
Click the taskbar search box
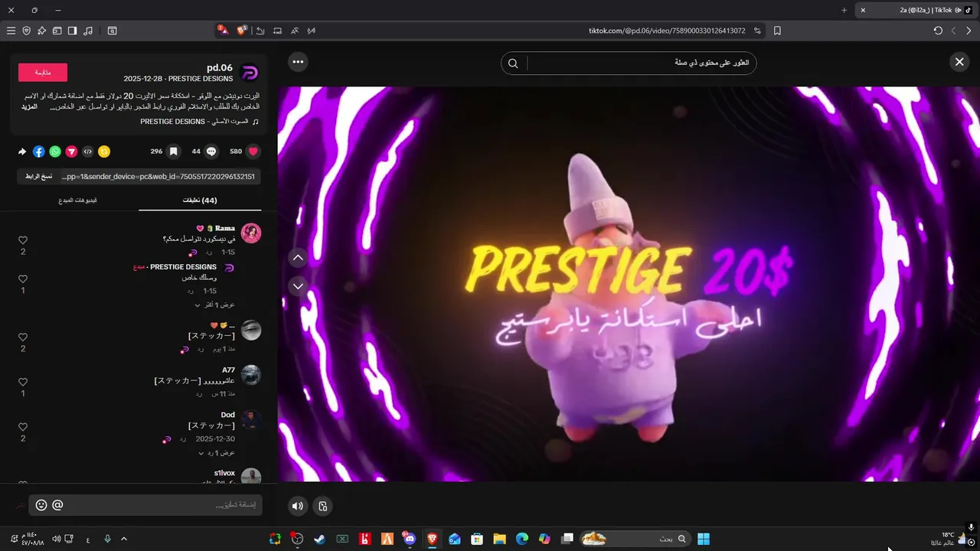(635, 539)
